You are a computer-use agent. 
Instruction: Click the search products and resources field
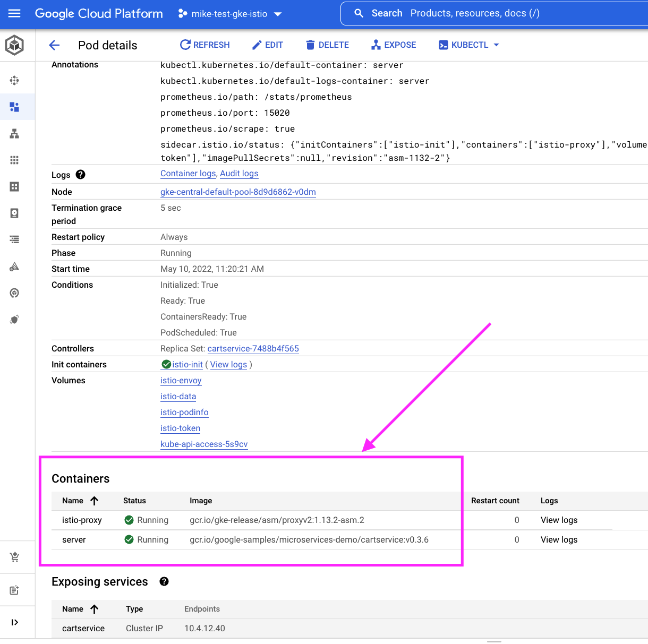[x=494, y=13]
